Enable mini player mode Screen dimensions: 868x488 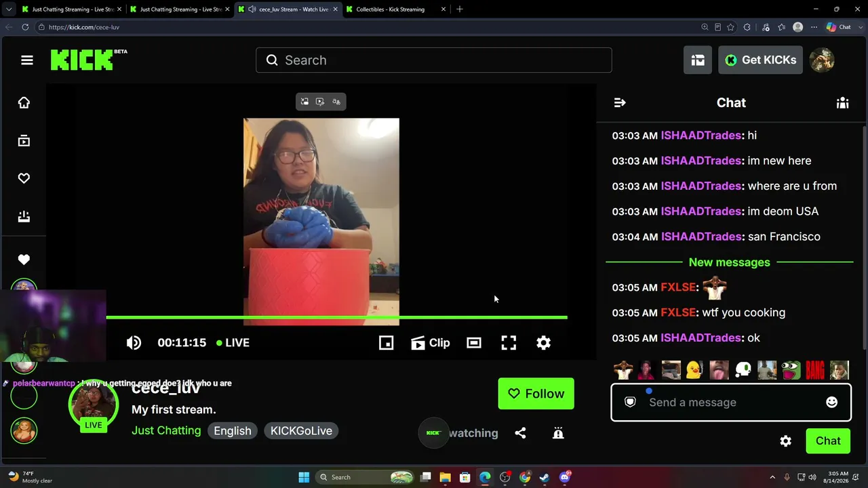click(x=386, y=343)
